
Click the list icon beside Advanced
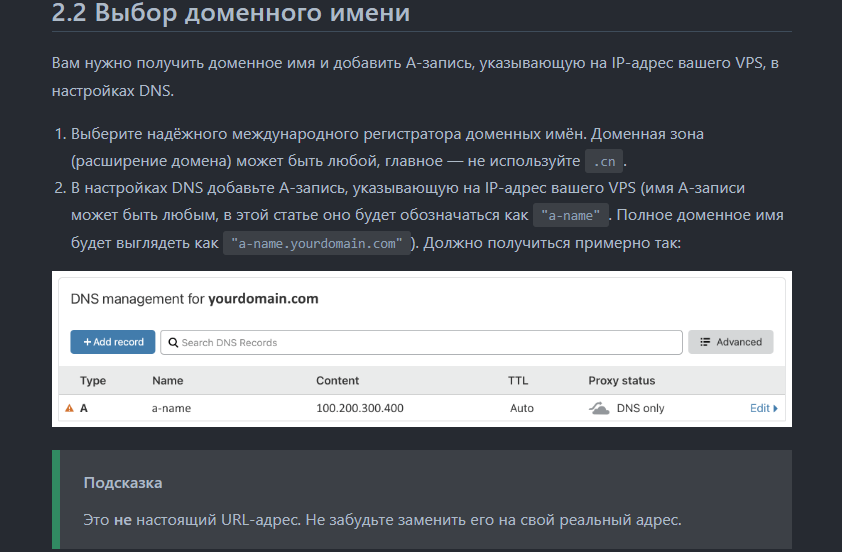[705, 342]
